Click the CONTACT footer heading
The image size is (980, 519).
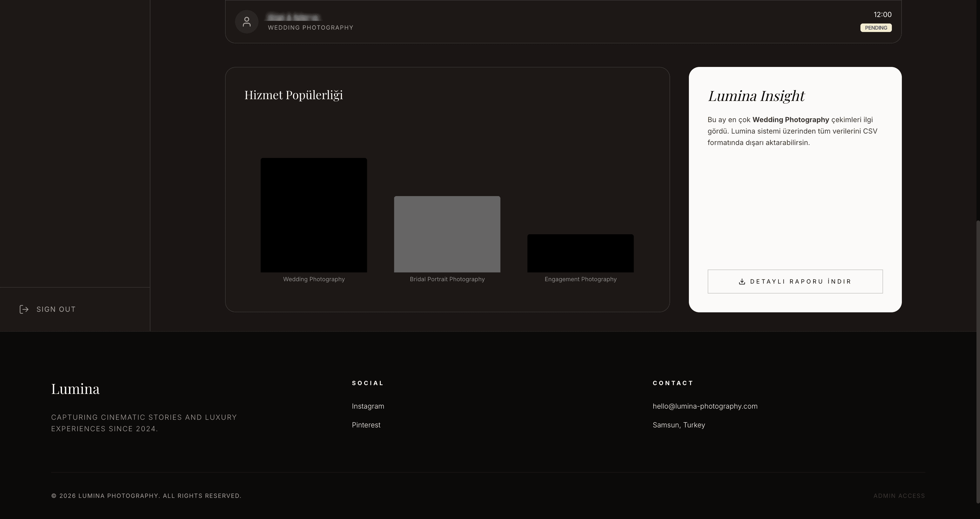click(x=673, y=383)
